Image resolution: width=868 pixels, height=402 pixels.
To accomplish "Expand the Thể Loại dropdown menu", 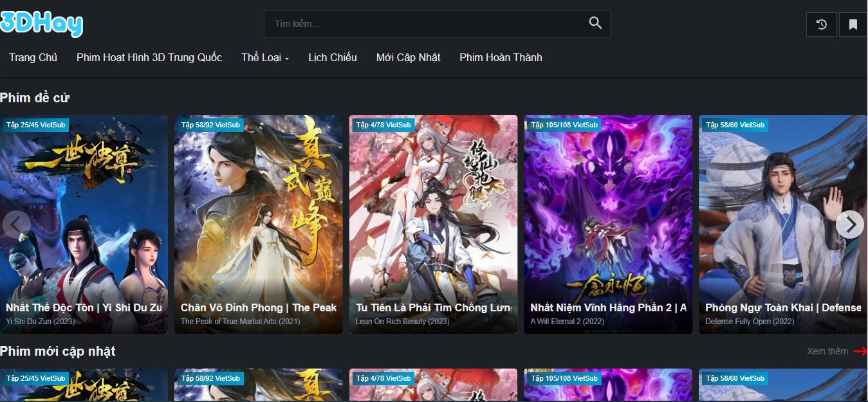I will click(x=265, y=57).
